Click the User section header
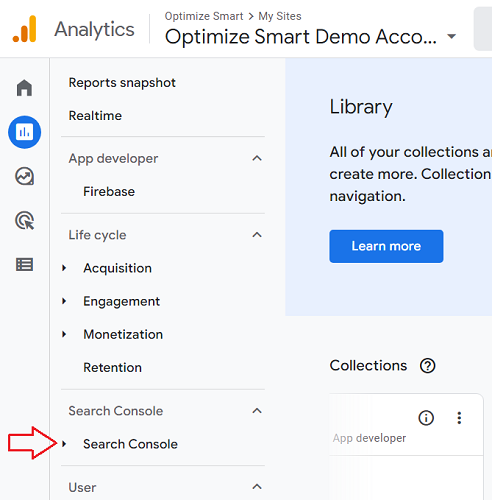Screen dimensions: 492x500 coord(82,487)
